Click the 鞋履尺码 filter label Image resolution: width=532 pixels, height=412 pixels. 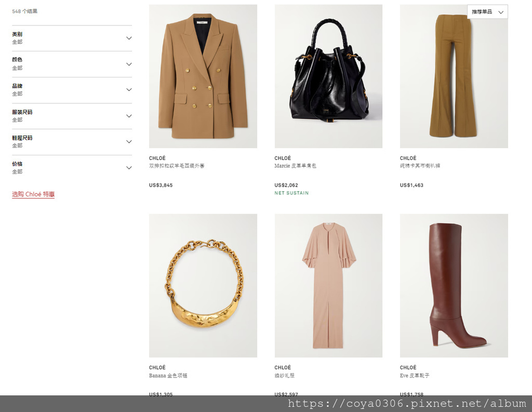tap(22, 138)
